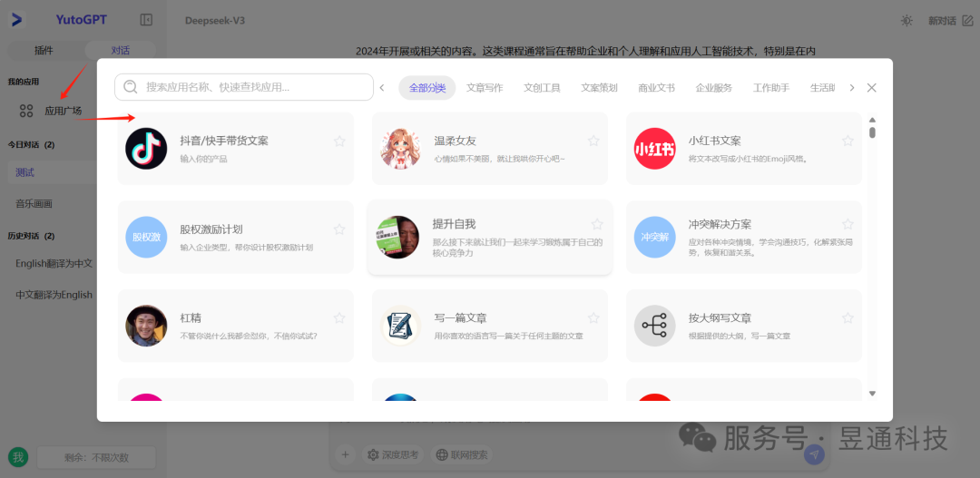The height and width of the screenshot is (478, 980).
Task: Click the 提升自我 book avatar
Action: [398, 238]
